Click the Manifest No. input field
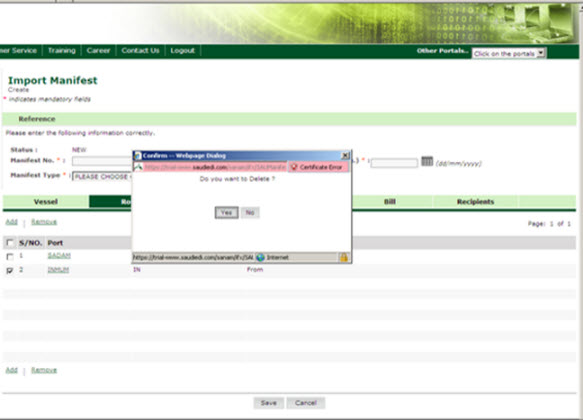 click(102, 161)
